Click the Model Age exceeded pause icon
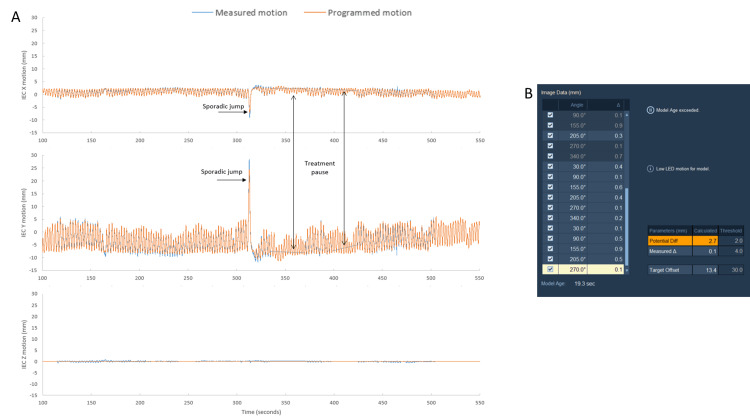The width and height of the screenshot is (750, 420). pyautogui.click(x=650, y=110)
